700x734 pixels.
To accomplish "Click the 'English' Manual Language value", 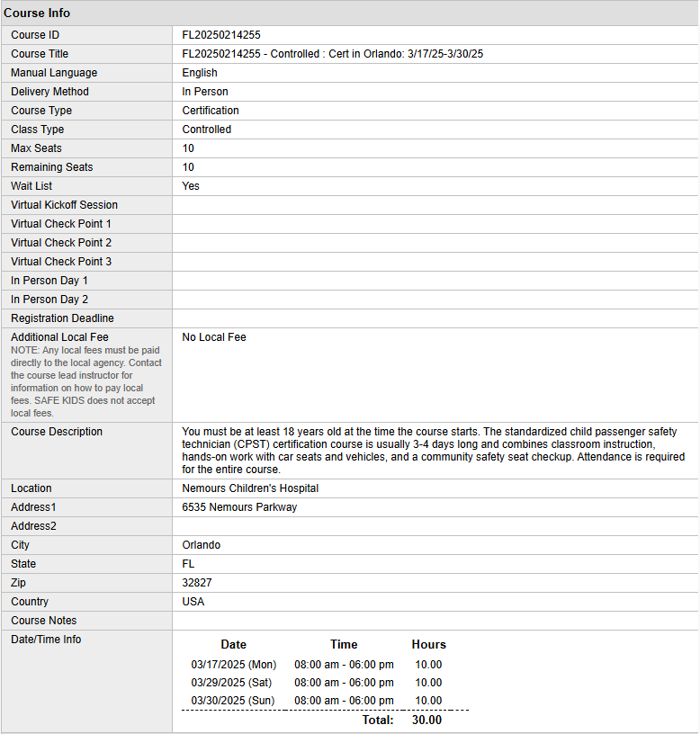I will click(x=200, y=73).
